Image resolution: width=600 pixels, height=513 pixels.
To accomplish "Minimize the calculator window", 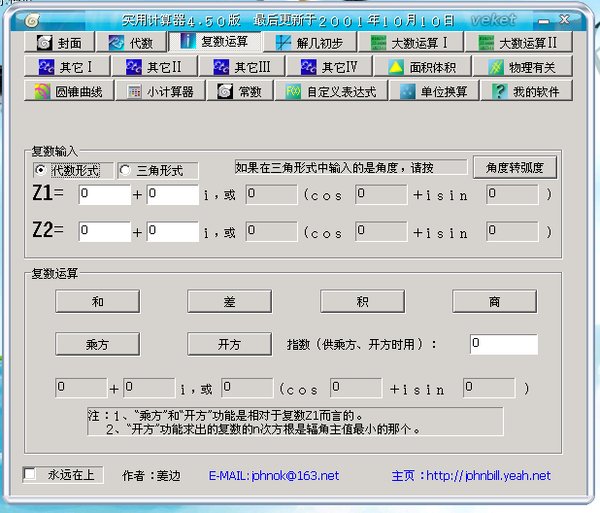I will point(543,20).
